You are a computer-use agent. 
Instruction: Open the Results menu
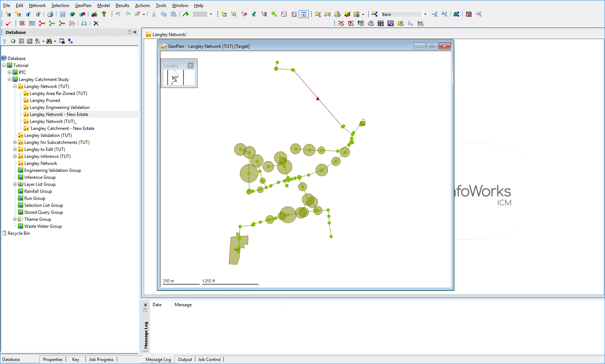tap(122, 6)
